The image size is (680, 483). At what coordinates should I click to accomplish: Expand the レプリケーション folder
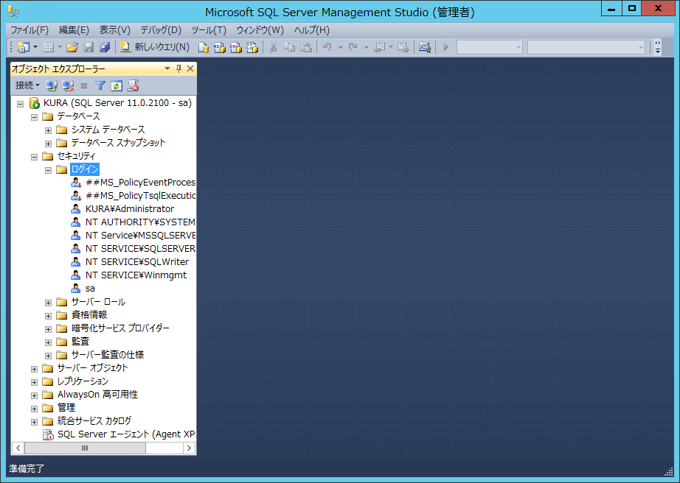34,382
